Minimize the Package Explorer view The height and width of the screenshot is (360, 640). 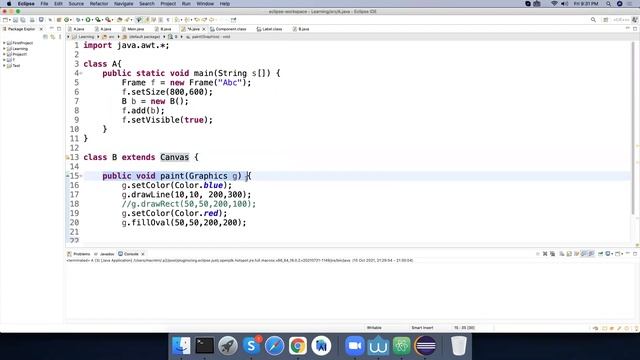[x=51, y=29]
